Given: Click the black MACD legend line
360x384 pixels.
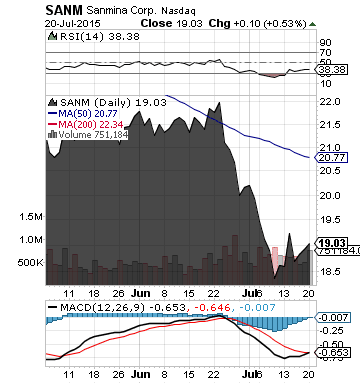Looking at the screenshot, I should pyautogui.click(x=53, y=307).
